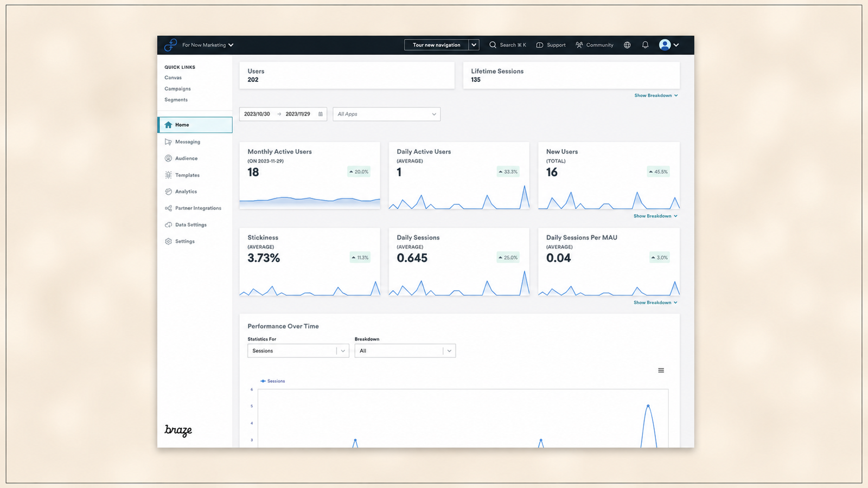
Task: Click the Community link label
Action: (599, 45)
